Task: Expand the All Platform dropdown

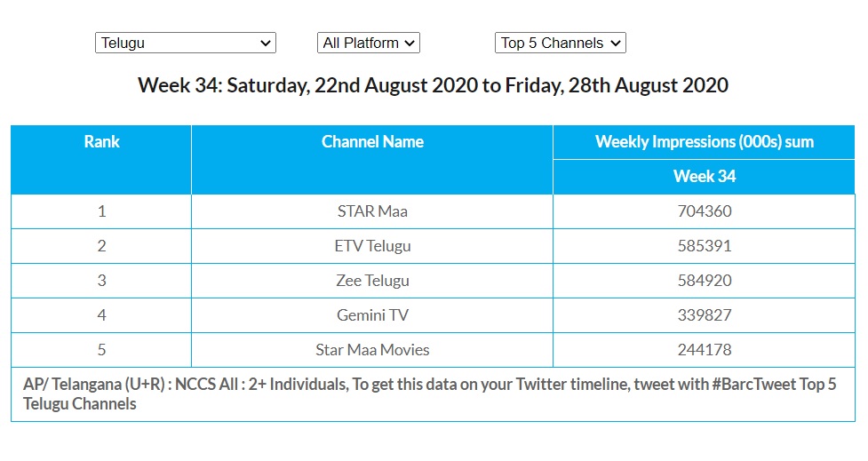Action: click(x=368, y=43)
